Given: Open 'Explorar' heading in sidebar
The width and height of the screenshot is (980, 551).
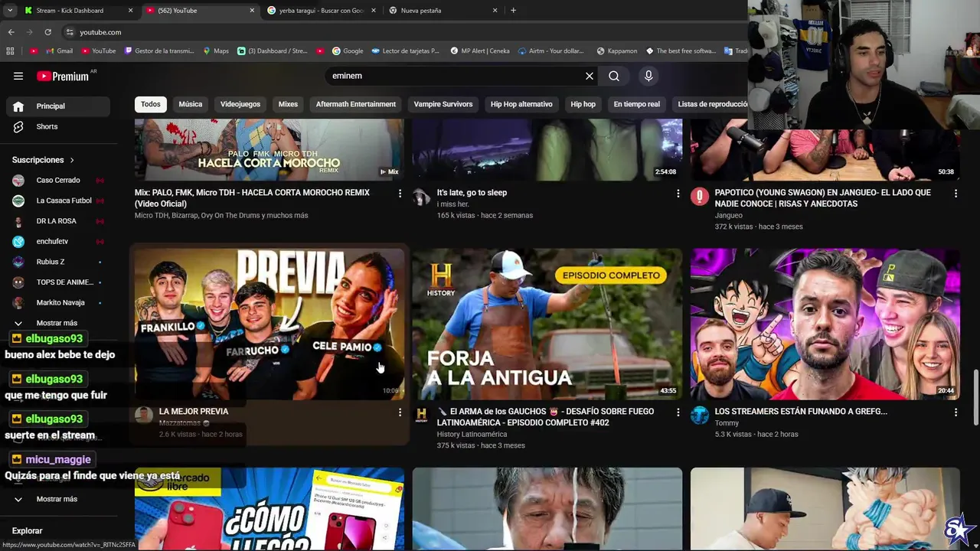Looking at the screenshot, I should [27, 530].
